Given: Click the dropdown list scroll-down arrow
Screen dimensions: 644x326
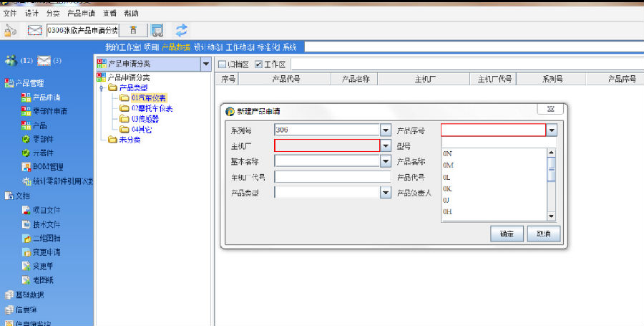Looking at the screenshot, I should tap(551, 216).
